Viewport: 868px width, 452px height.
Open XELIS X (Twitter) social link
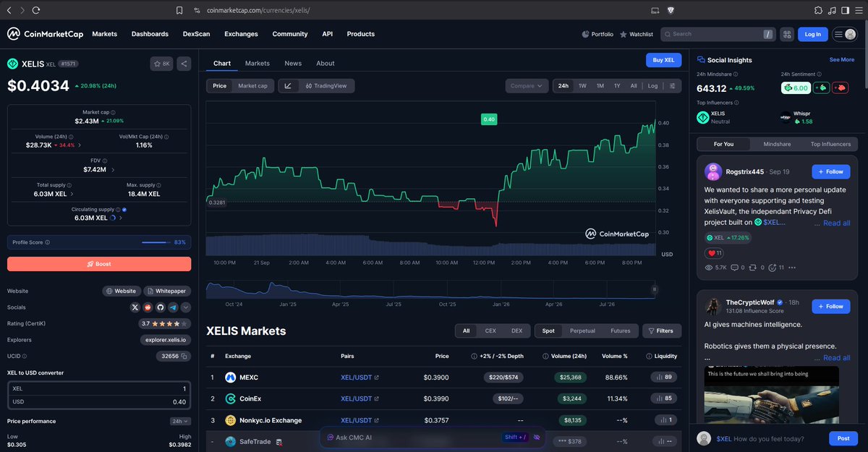[x=135, y=307]
